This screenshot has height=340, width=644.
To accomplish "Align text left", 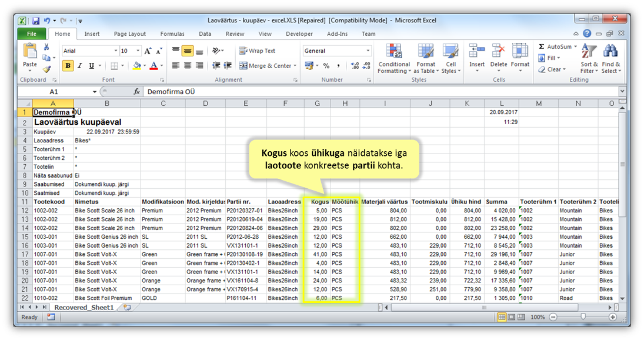I will tap(176, 66).
